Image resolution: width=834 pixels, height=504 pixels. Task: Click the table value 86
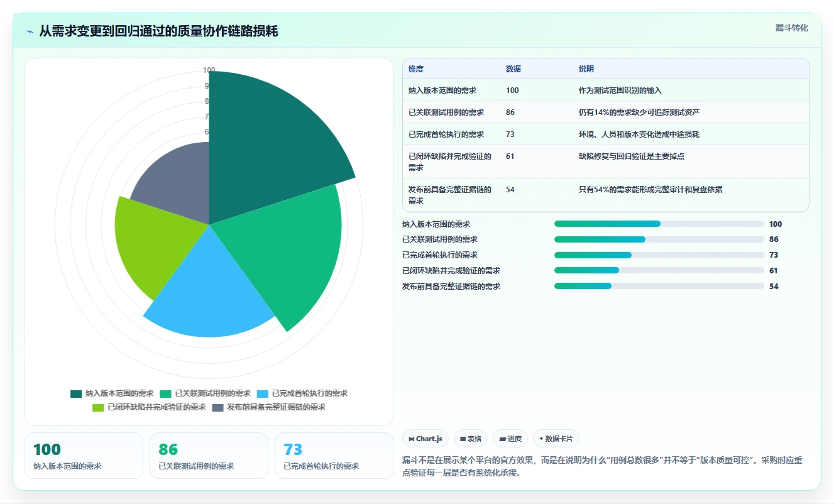(x=510, y=112)
